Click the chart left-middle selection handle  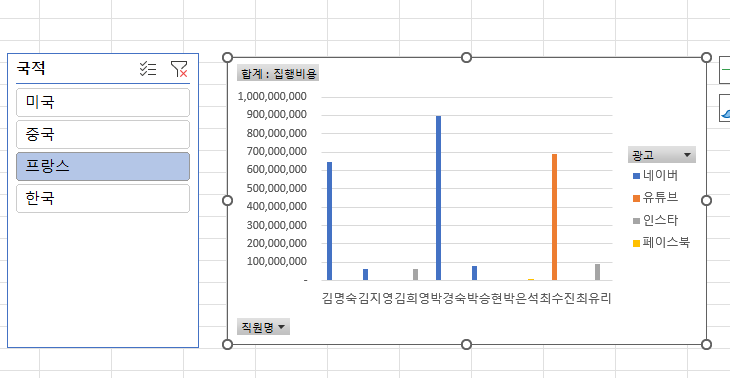(227, 200)
